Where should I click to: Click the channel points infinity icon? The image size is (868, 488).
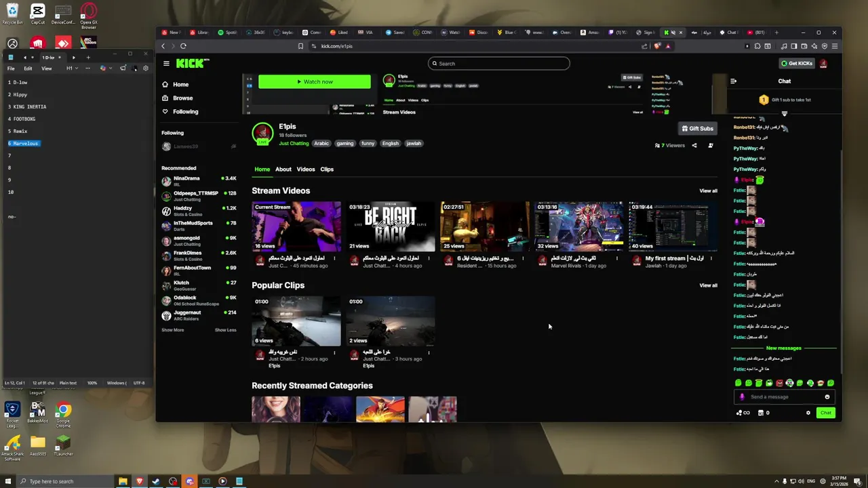(743, 413)
